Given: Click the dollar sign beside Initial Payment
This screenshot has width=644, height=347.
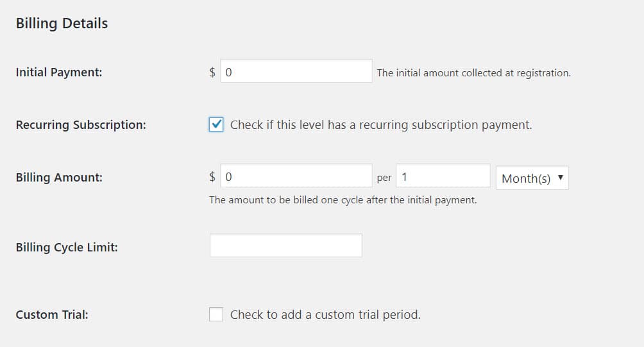Looking at the screenshot, I should (212, 72).
